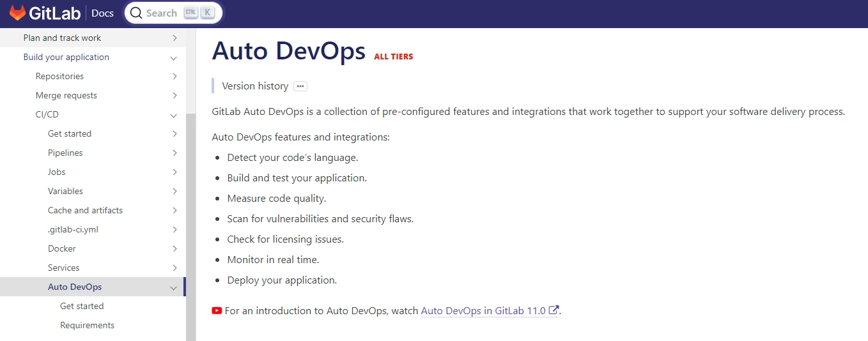Open Services in the sidebar
The image size is (868, 341).
click(64, 268)
